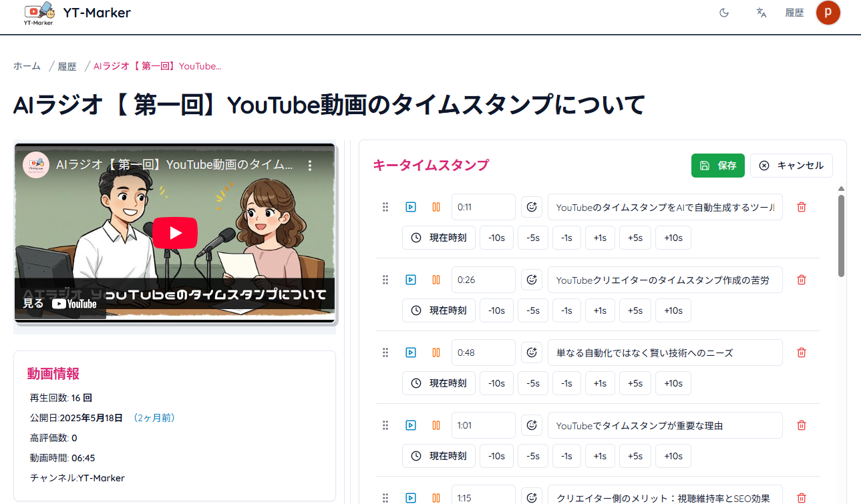This screenshot has height=504, width=861.
Task: Subtract 1s from the 0:26 timestamp
Action: pos(566,310)
